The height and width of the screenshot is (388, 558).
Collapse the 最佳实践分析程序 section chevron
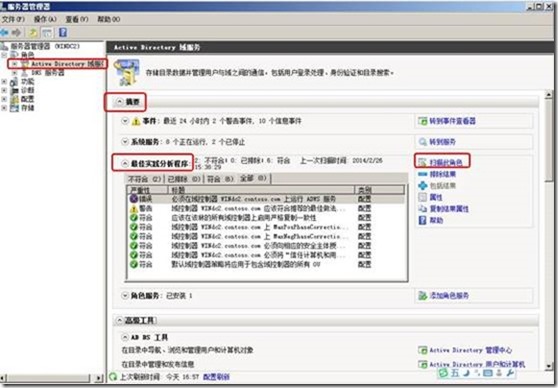125,163
